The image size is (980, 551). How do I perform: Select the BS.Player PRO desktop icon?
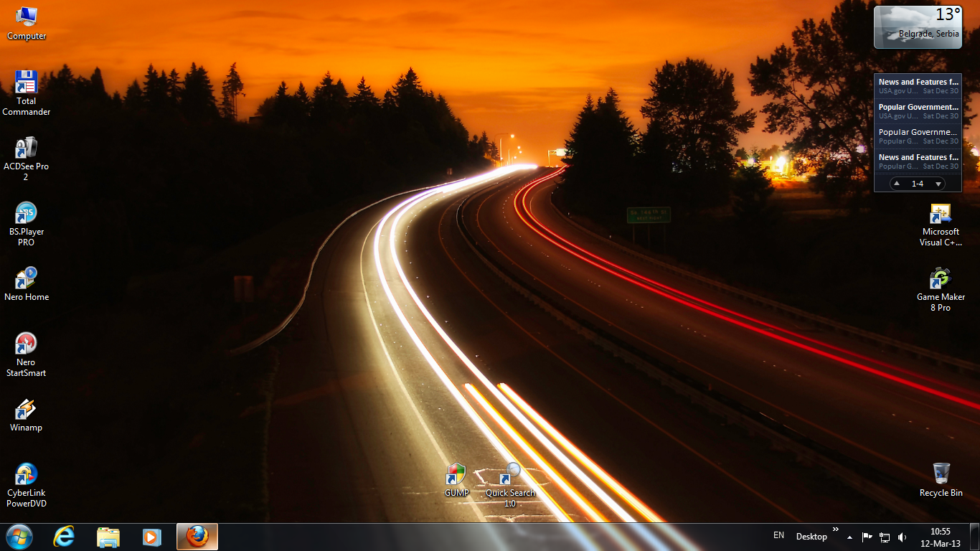coord(27,224)
